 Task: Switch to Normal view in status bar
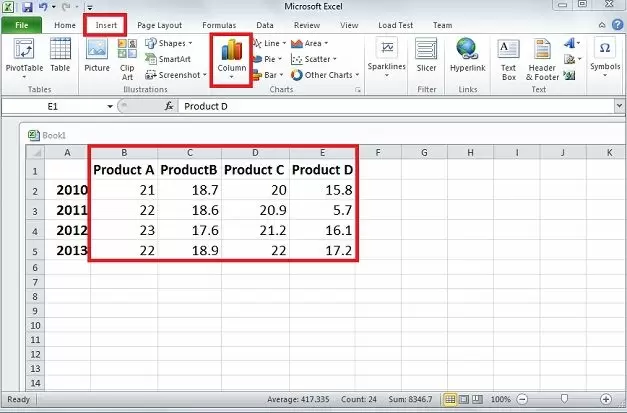click(449, 399)
